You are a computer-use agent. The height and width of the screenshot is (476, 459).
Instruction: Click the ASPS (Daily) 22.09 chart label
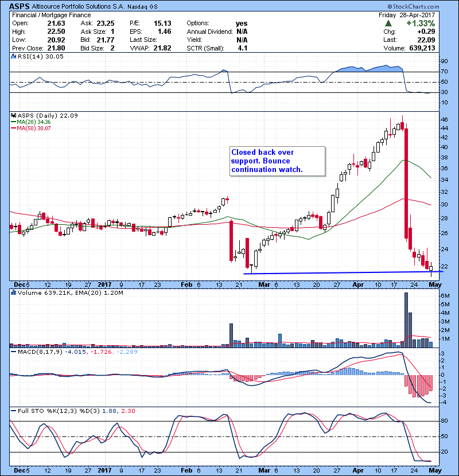click(x=48, y=116)
